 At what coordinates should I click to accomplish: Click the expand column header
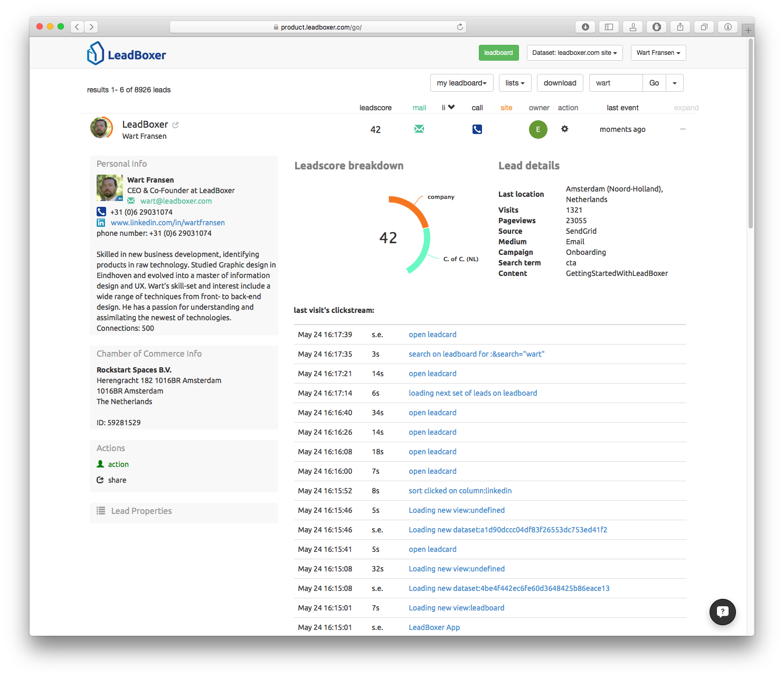pos(686,108)
